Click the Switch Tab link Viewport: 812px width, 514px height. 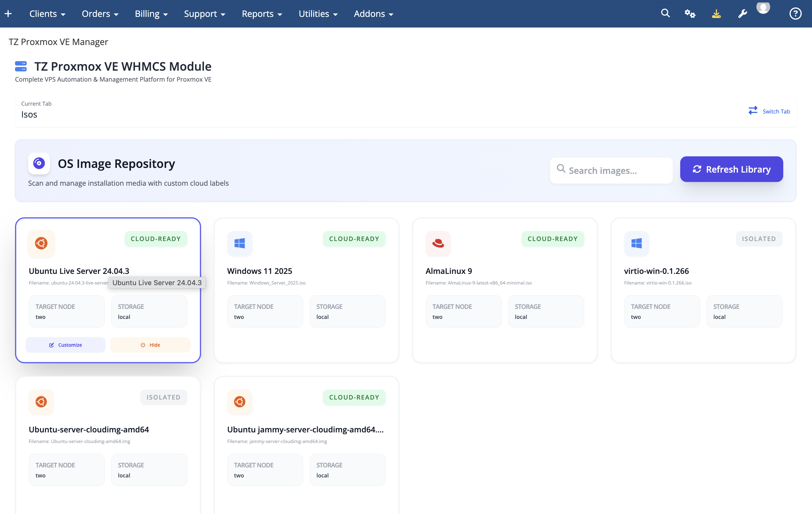click(776, 111)
